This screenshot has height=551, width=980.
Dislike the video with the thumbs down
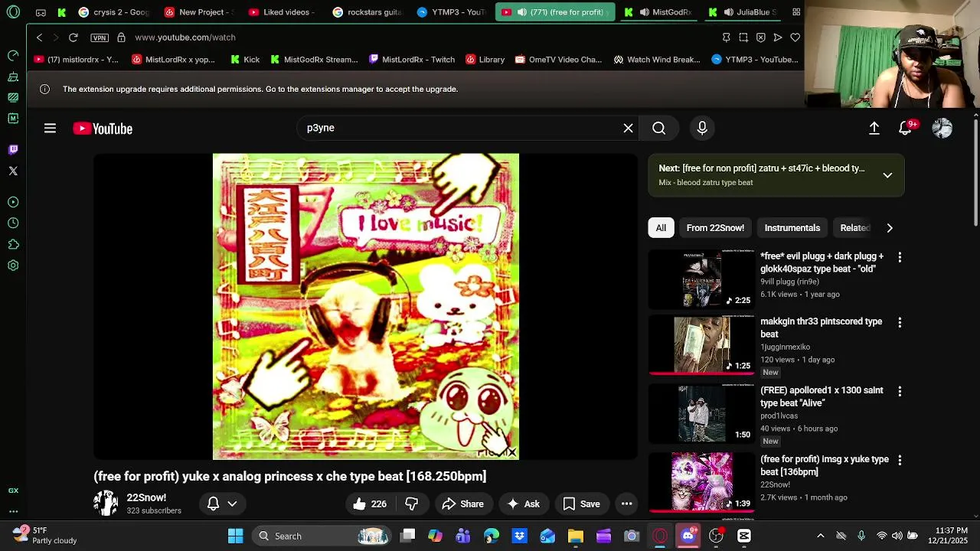pos(412,504)
